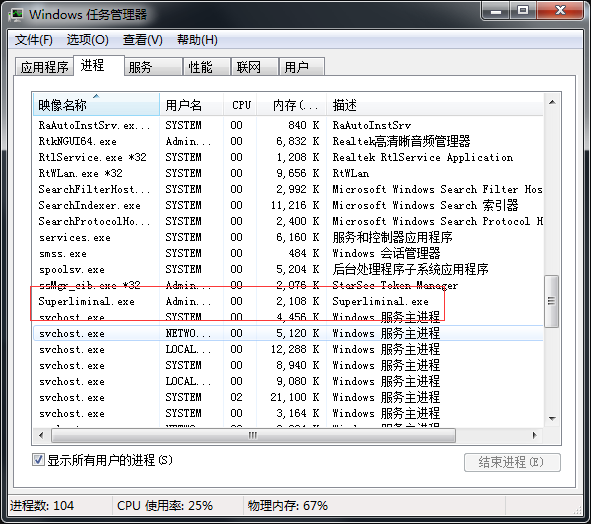Click the 结束进程 button

pos(512,462)
